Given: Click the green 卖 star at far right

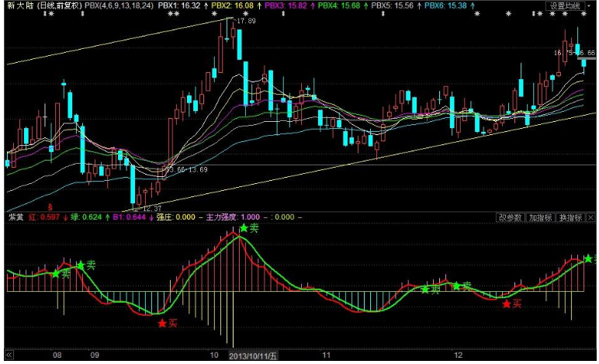Looking at the screenshot, I should (589, 258).
